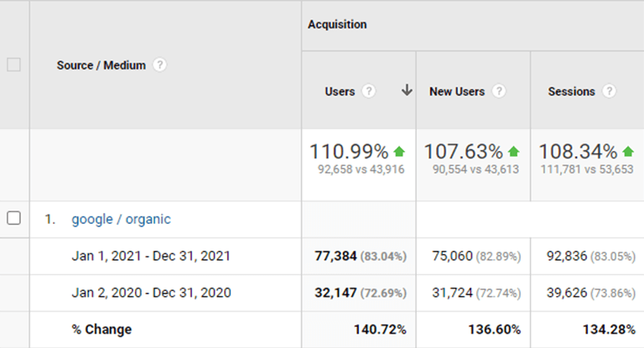
Task: Sort by Sessions column header
Action: coord(571,91)
